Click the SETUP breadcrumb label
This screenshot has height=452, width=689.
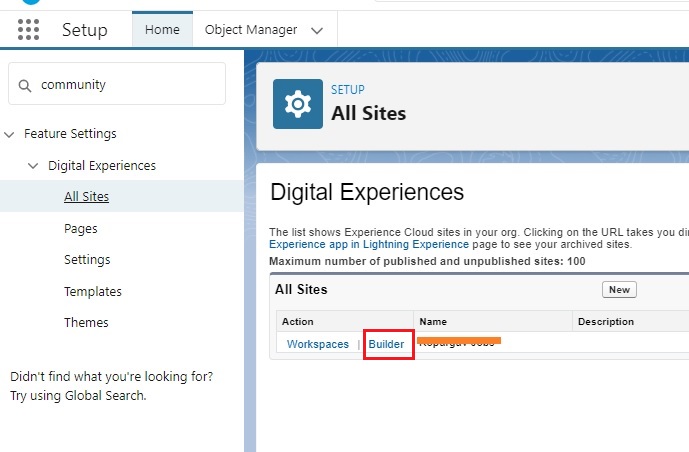point(348,90)
